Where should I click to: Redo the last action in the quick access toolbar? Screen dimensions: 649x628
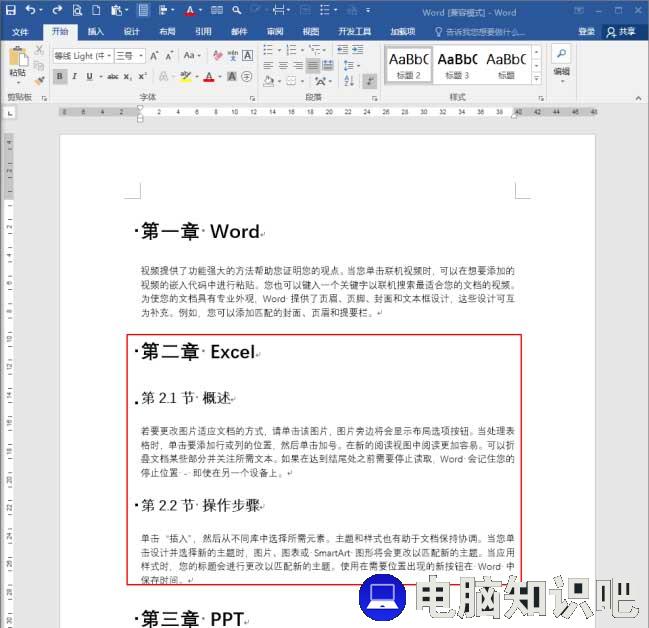coord(58,10)
